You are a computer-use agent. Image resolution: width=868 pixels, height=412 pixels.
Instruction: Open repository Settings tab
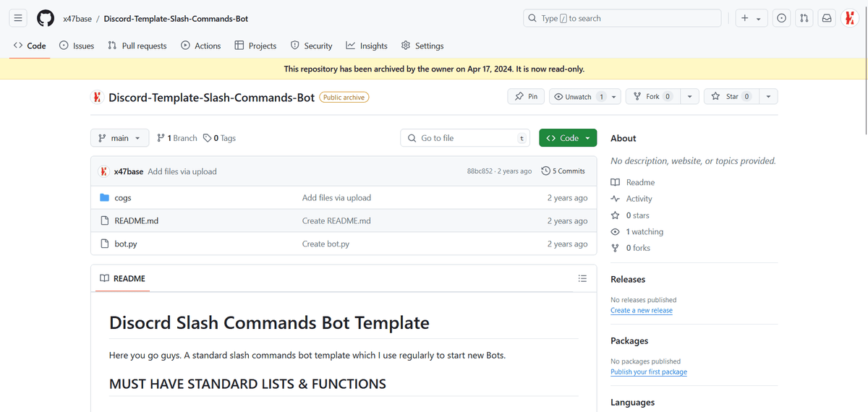coord(422,46)
